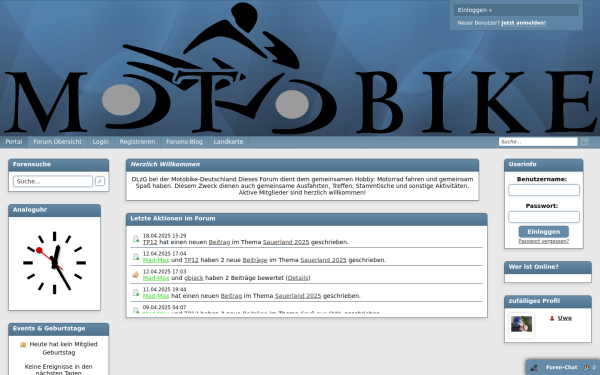Click thumbs-up icon beside 12.04.2025 17:03 entry
The image size is (600, 375).
pos(135,275)
